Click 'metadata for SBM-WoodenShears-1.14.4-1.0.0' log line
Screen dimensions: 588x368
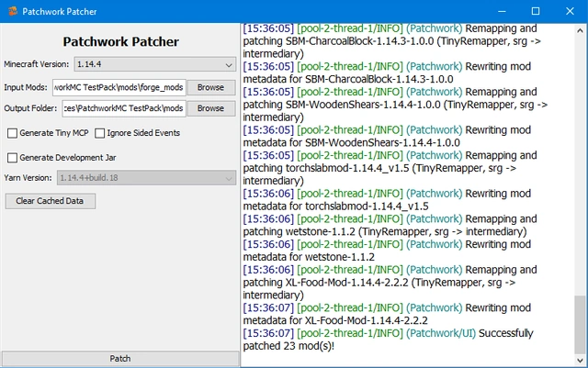[x=351, y=143]
